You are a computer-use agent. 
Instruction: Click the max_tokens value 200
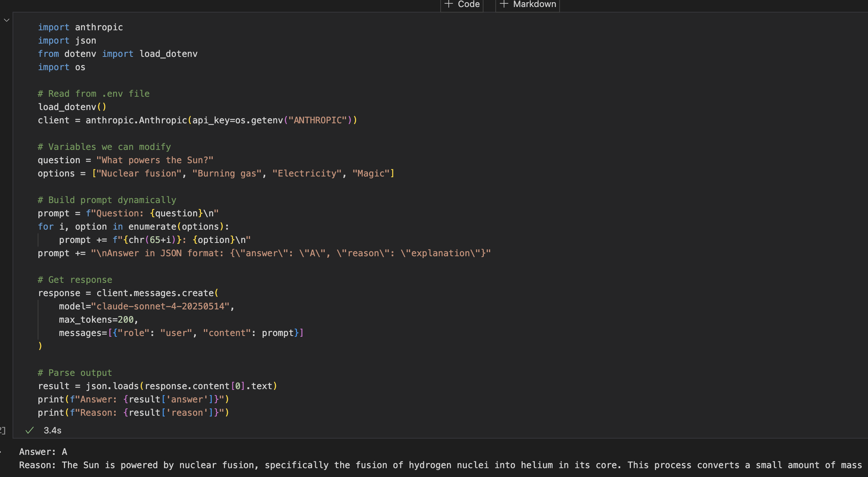[x=126, y=320]
